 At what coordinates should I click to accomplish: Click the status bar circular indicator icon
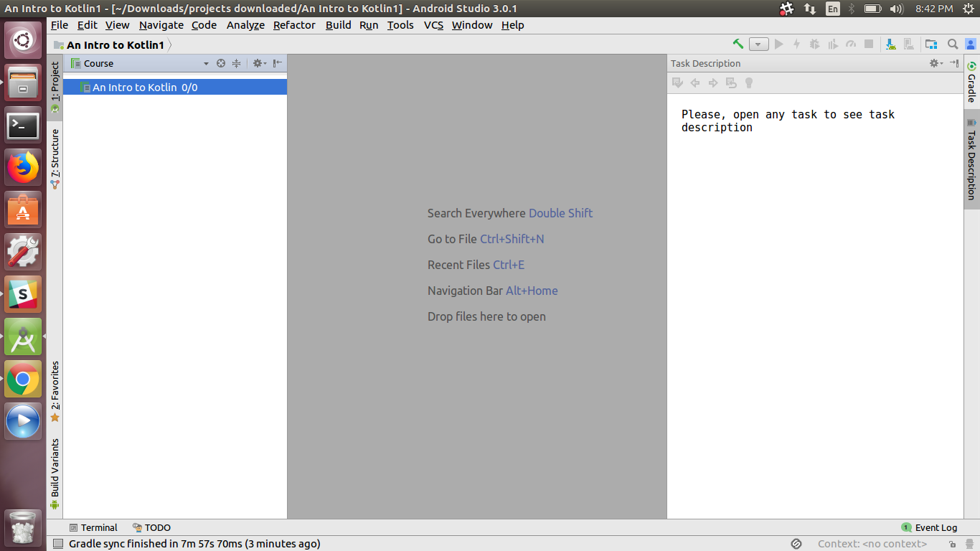pos(796,544)
